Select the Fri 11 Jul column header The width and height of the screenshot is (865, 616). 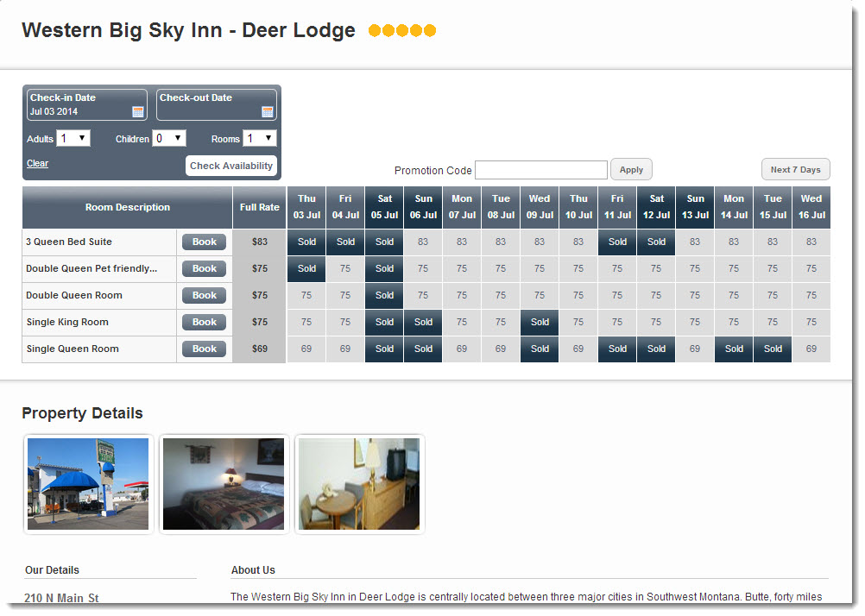coord(617,207)
